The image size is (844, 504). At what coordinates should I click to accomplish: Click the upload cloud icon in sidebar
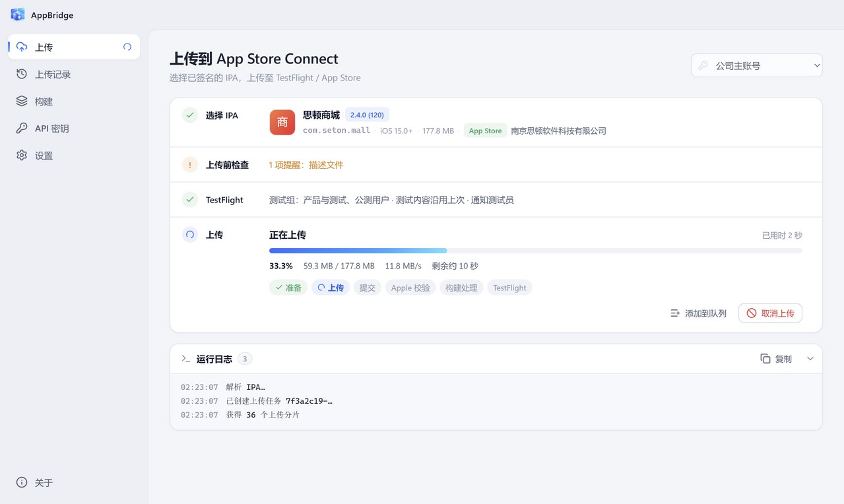pos(22,47)
